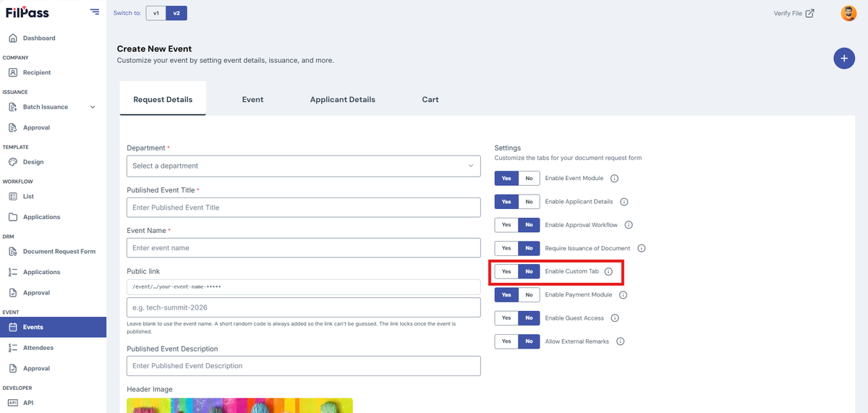This screenshot has height=413, width=868.
Task: Click info icon for Enable Approval Workflow
Action: coord(629,225)
